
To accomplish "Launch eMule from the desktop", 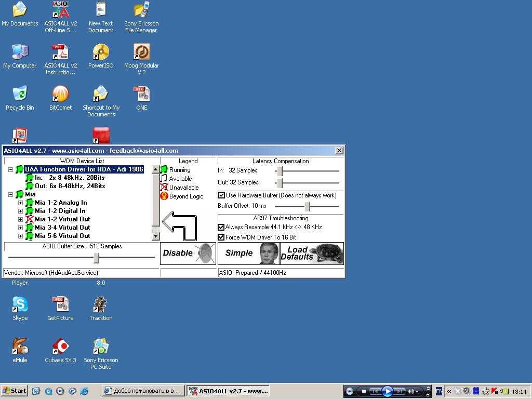I will tap(20, 351).
